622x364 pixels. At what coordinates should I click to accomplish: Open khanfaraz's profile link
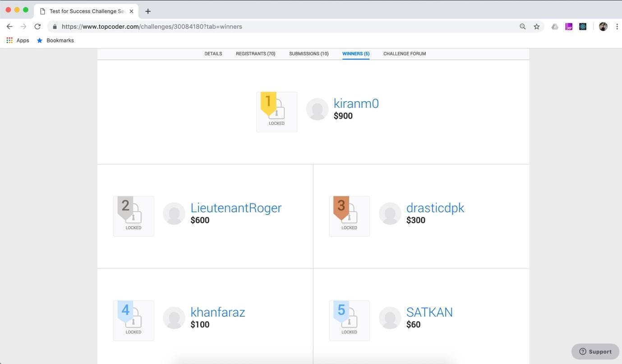218,312
